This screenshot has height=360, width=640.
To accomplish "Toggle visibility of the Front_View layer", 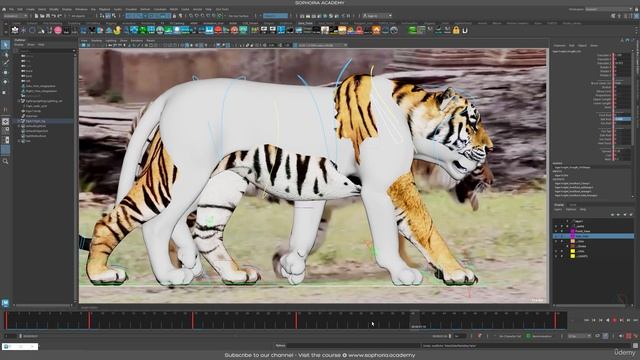I will pyautogui.click(x=556, y=231).
